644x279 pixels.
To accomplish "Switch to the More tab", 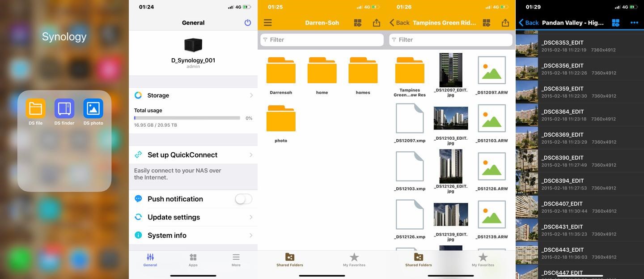I will [x=236, y=260].
